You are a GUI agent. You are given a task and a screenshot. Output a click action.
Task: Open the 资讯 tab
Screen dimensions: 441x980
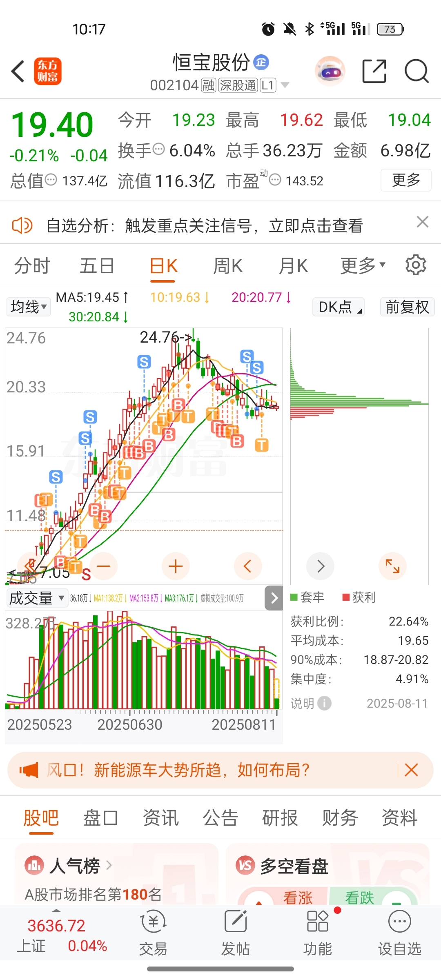(161, 818)
